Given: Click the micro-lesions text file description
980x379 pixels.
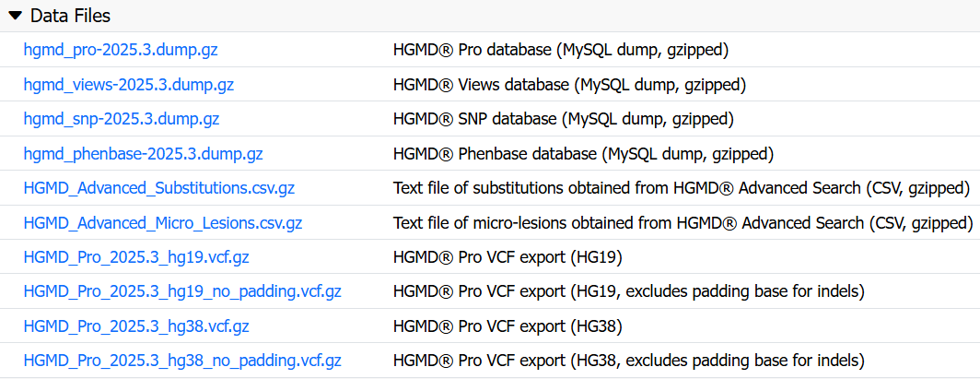Looking at the screenshot, I should coord(683,222).
